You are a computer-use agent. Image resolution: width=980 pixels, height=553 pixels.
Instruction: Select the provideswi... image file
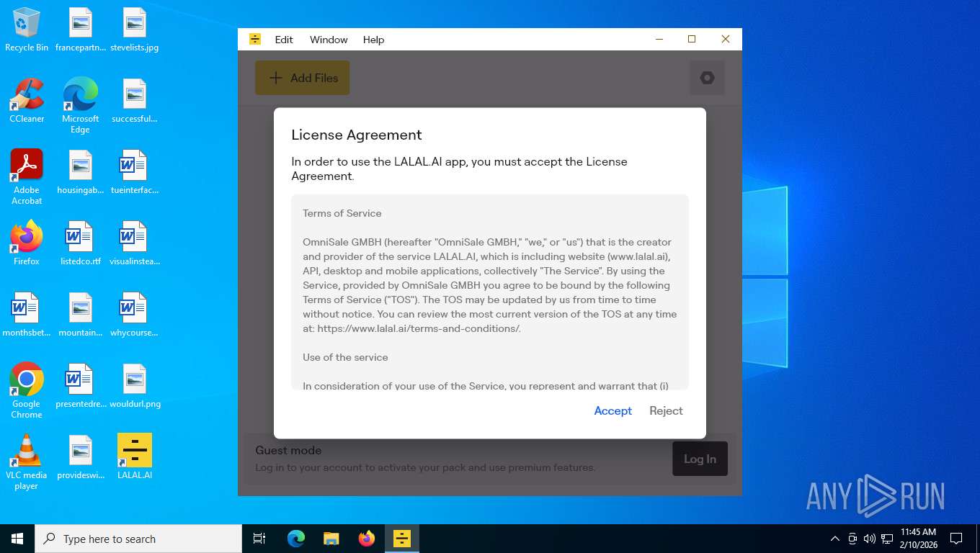(x=80, y=457)
